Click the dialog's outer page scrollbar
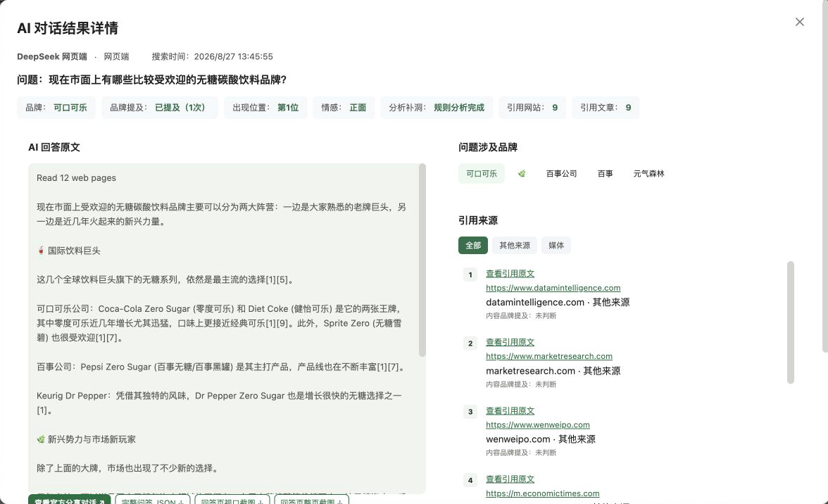The width and height of the screenshot is (828, 504). click(x=825, y=176)
